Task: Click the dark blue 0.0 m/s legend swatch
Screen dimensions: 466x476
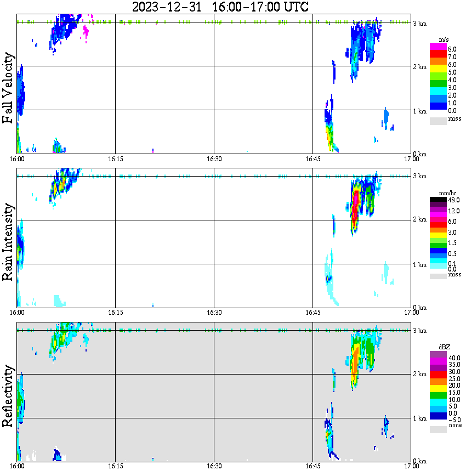Action: [438, 106]
